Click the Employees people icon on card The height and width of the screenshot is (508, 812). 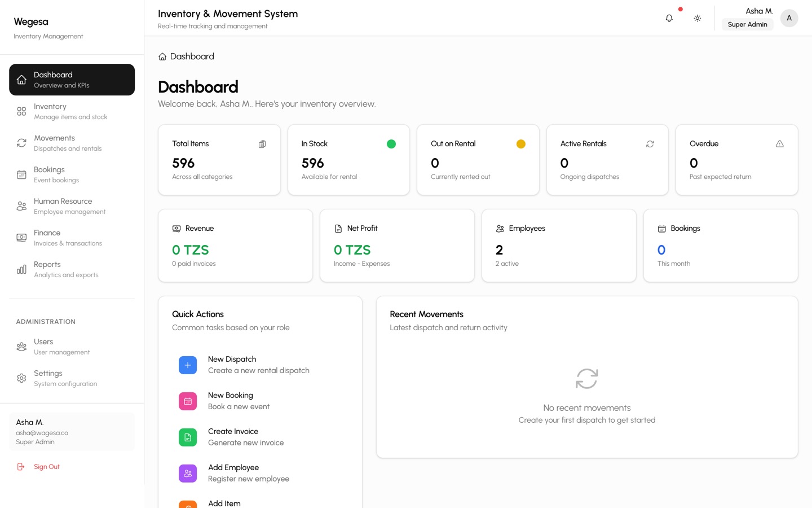pyautogui.click(x=500, y=229)
